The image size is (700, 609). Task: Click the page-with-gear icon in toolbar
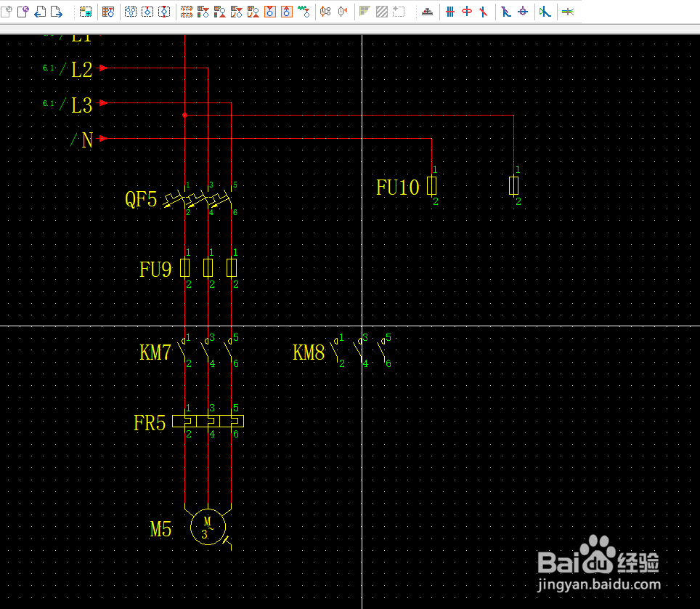pyautogui.click(x=7, y=12)
